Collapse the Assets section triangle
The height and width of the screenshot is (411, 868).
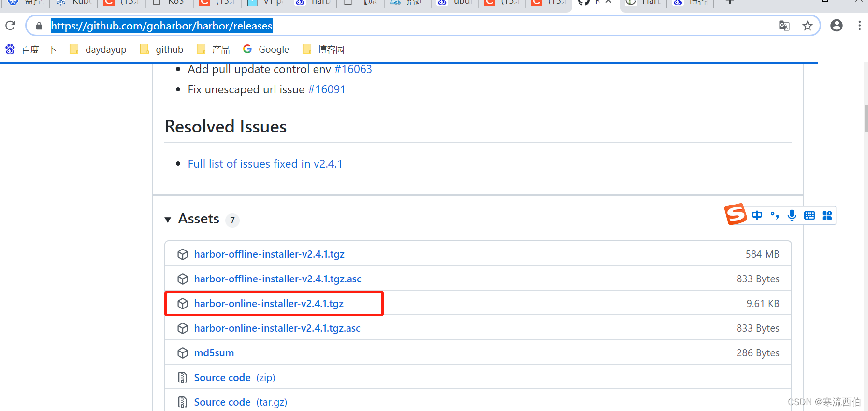coord(168,220)
